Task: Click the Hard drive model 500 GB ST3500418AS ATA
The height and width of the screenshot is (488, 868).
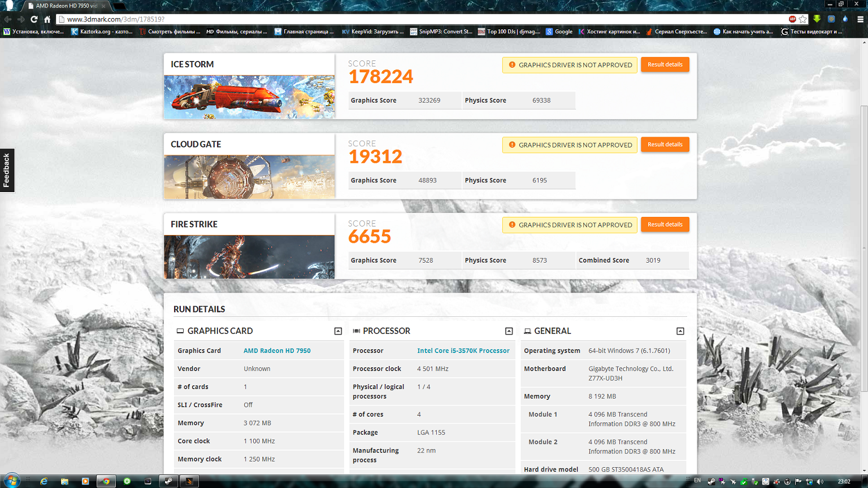Action: pos(626,469)
